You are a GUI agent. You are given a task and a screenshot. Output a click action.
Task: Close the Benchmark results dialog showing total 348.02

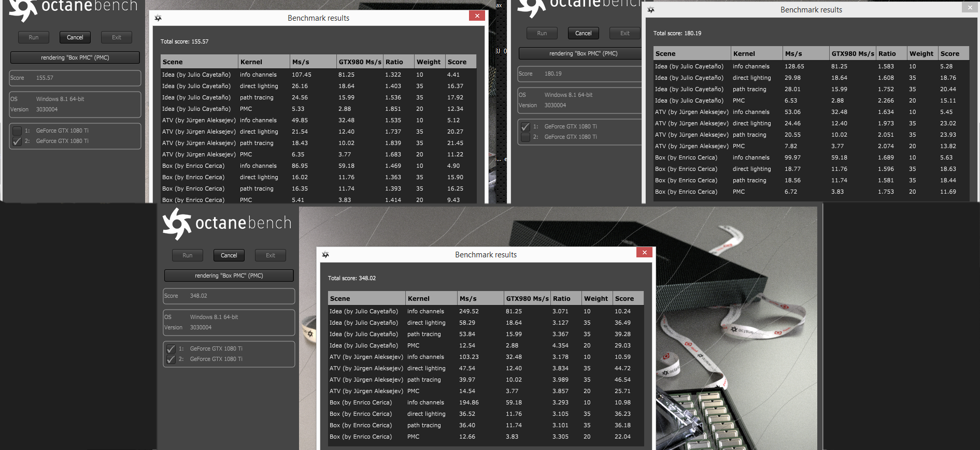644,252
